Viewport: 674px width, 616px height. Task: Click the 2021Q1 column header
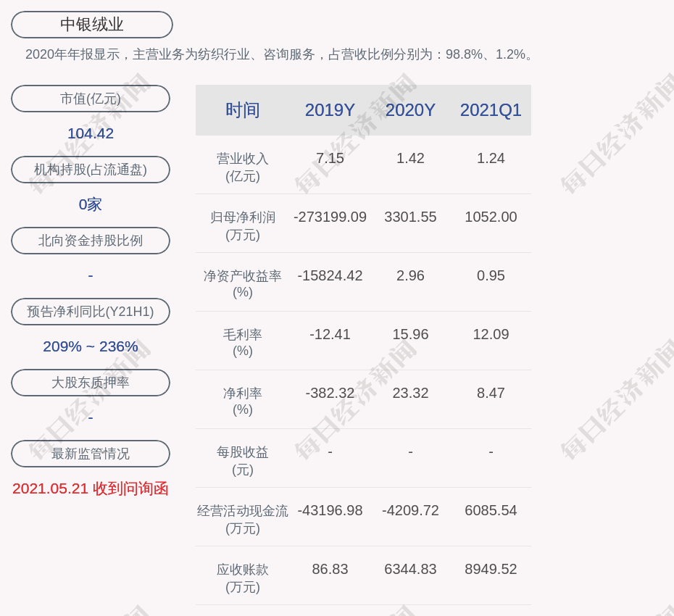point(491,110)
